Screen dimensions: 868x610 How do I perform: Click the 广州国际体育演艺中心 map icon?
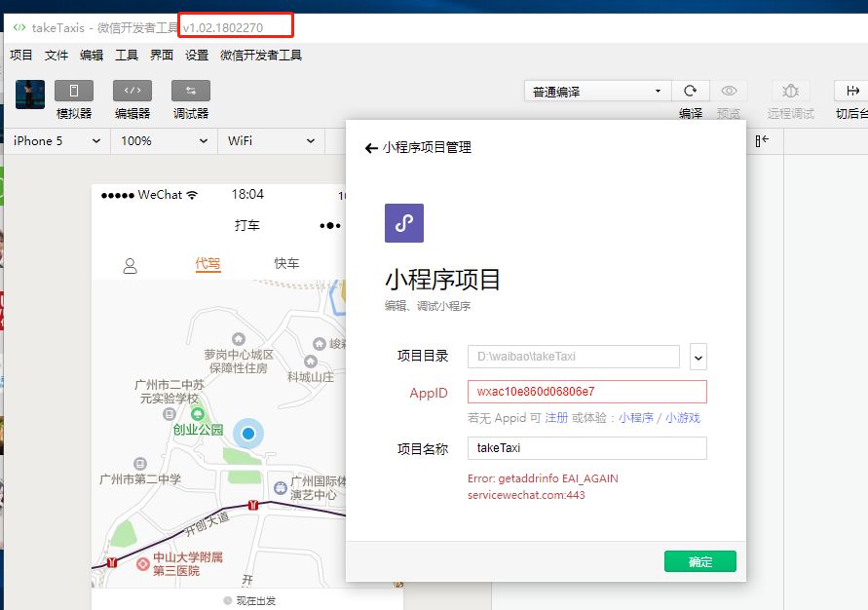point(281,487)
